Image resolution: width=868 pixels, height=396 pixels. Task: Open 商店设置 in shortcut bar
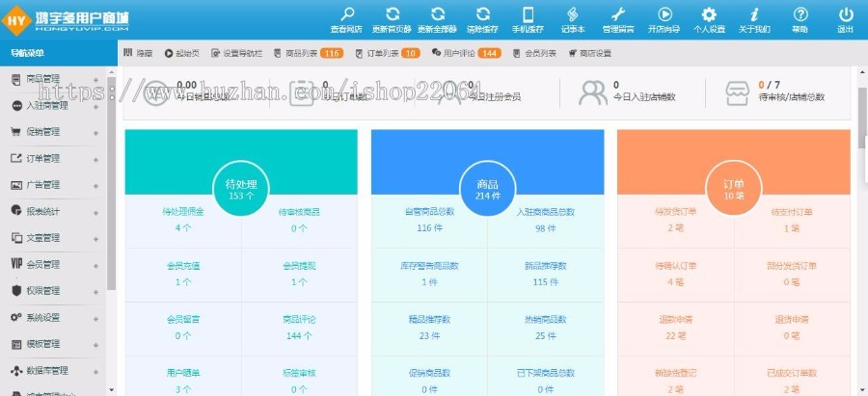(590, 54)
